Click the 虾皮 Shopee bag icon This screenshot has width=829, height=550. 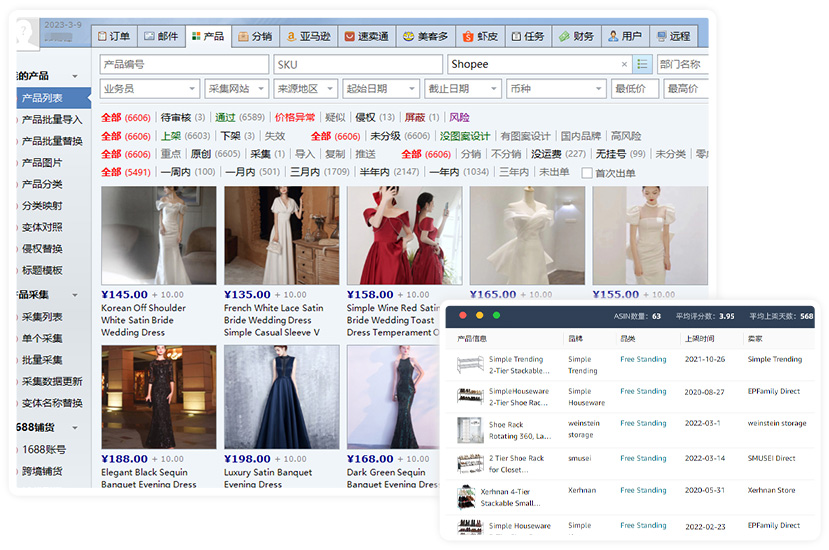(468, 36)
